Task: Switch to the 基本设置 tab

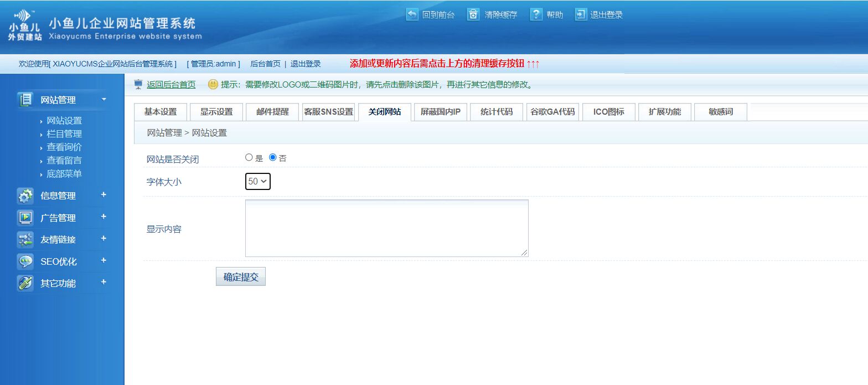Action: pyautogui.click(x=161, y=112)
